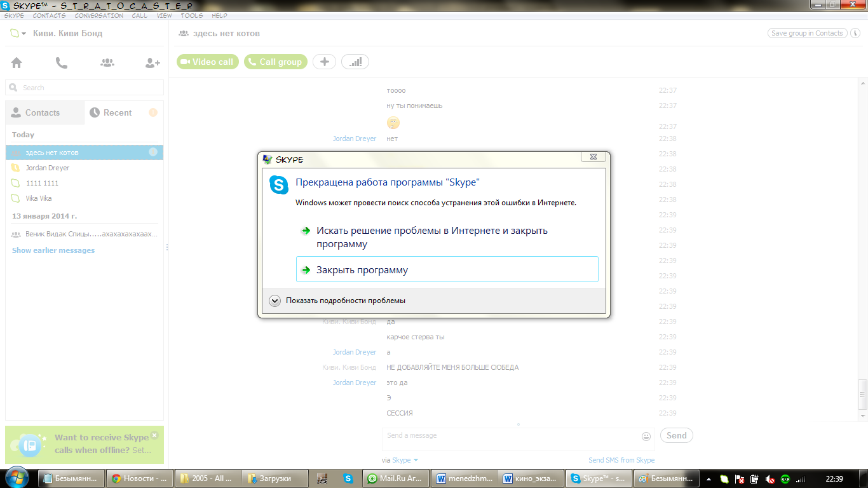The image size is (868, 488).
Task: Click the network signal tray icon
Action: pos(801,478)
